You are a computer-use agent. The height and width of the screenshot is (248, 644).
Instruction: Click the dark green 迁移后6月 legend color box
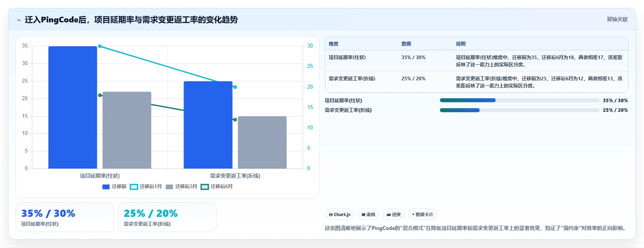click(x=205, y=187)
